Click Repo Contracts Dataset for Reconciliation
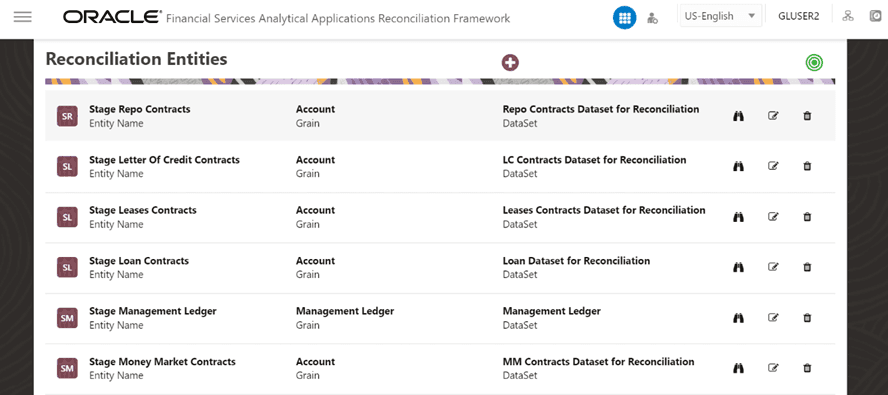888x395 pixels. [x=601, y=109]
